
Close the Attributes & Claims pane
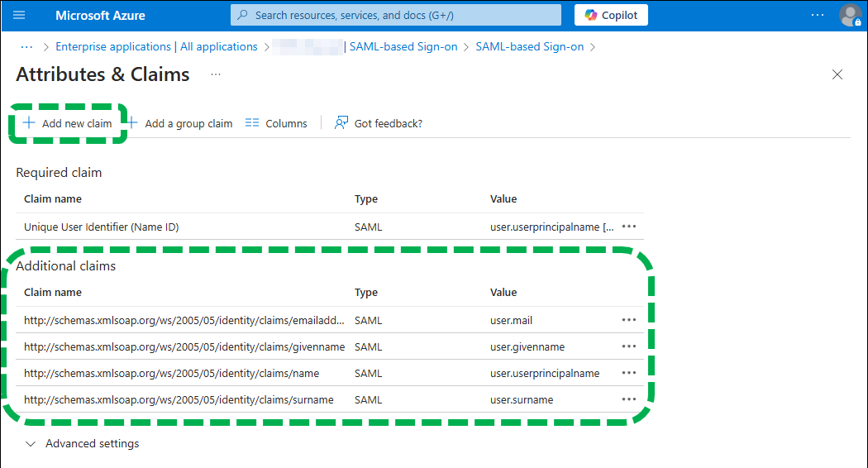coord(837,74)
